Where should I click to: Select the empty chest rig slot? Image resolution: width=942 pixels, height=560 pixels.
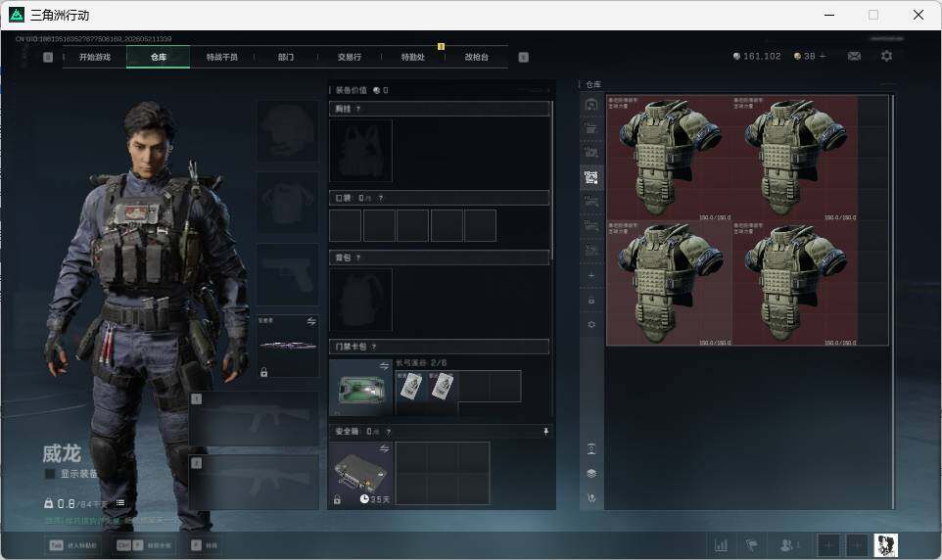pos(360,151)
